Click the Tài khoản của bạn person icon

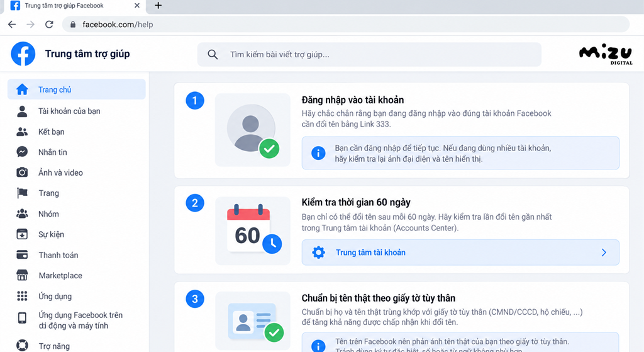(x=22, y=111)
